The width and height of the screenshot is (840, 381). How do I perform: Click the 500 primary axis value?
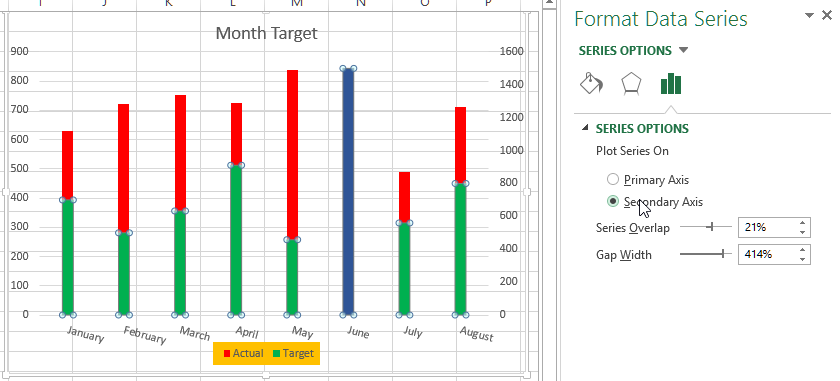pyautogui.click(x=19, y=168)
